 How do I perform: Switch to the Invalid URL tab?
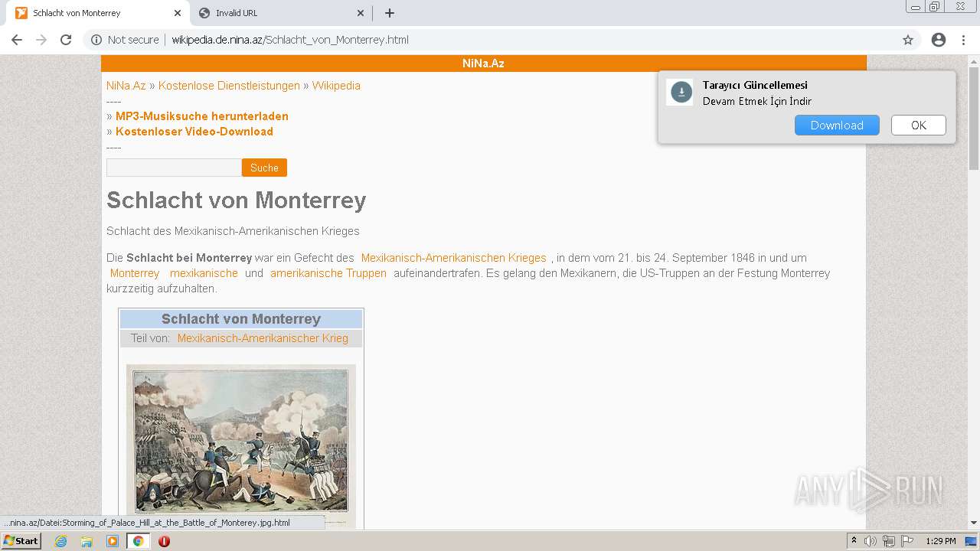pos(280,13)
